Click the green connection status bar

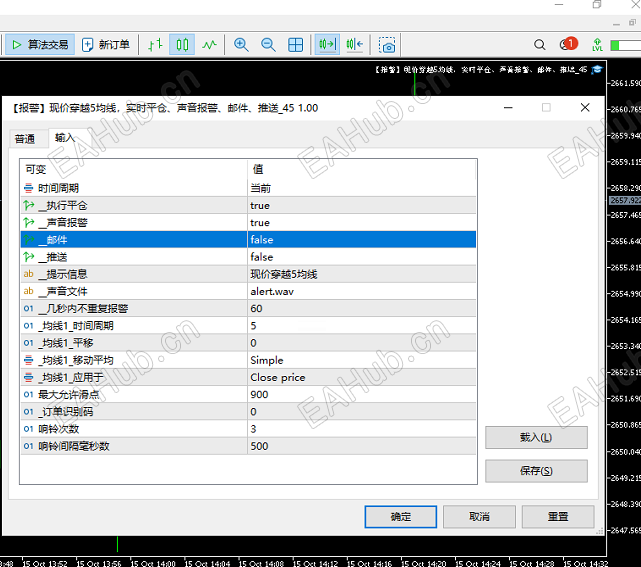click(625, 45)
